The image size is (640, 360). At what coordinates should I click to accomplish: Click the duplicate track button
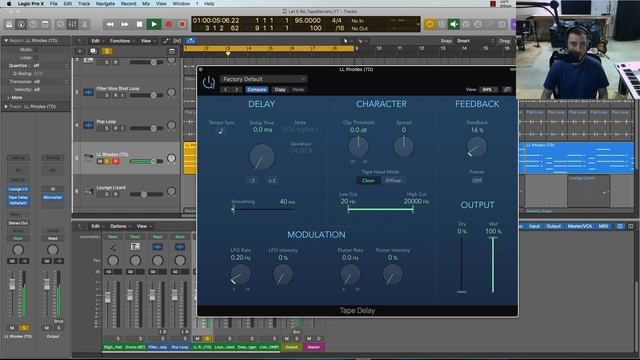[x=93, y=51]
